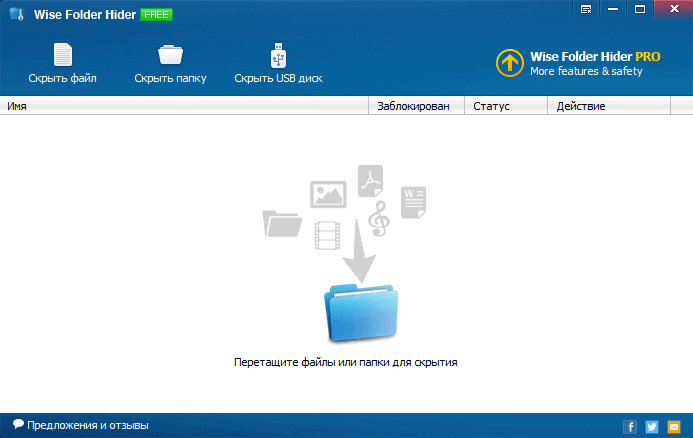Screen dimensions: 693x438
Task: Maximize the Wise Folder Hider window
Action: tap(640, 9)
